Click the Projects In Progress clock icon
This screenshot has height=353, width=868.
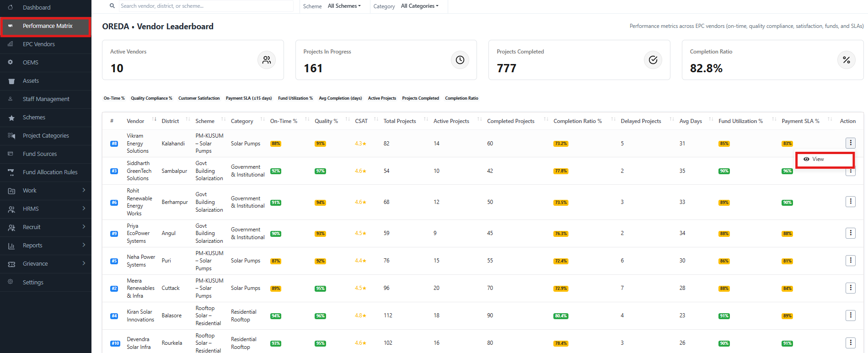click(x=460, y=60)
